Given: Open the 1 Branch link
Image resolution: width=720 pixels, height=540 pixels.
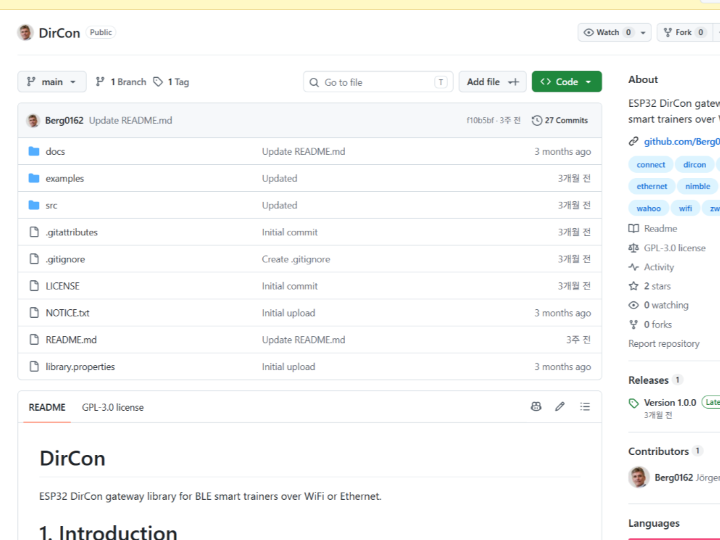Looking at the screenshot, I should point(121,82).
